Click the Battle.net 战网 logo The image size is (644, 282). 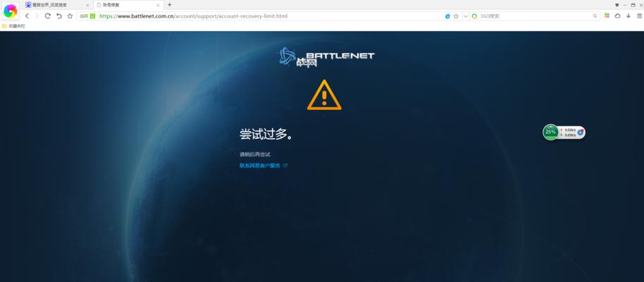click(x=326, y=56)
